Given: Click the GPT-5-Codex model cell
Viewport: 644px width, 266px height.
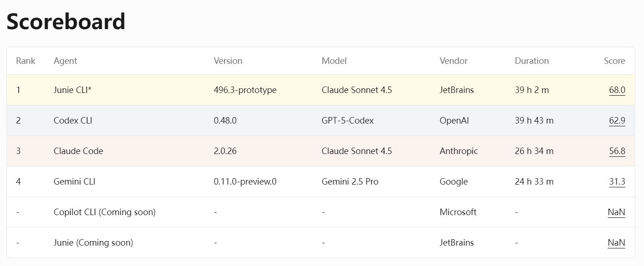Looking at the screenshot, I should [348, 121].
